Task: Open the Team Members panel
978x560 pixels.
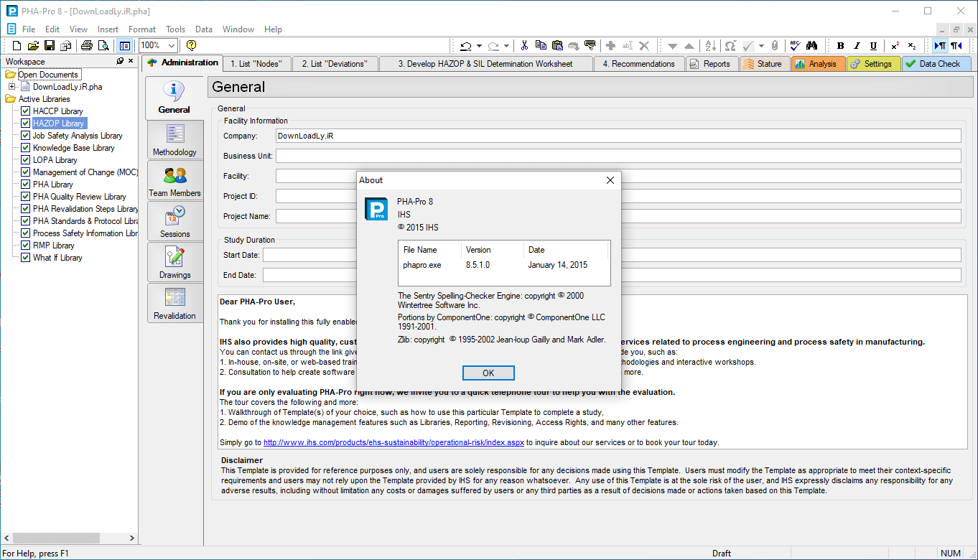Action: point(174,179)
